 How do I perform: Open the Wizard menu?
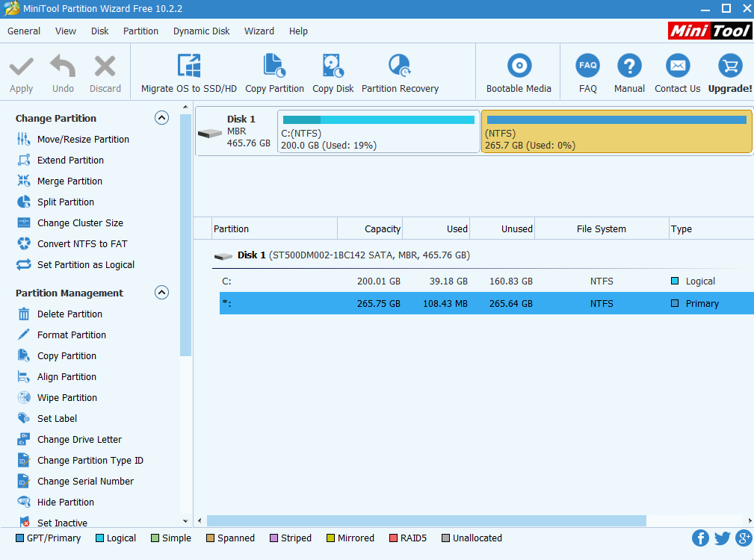pyautogui.click(x=259, y=31)
